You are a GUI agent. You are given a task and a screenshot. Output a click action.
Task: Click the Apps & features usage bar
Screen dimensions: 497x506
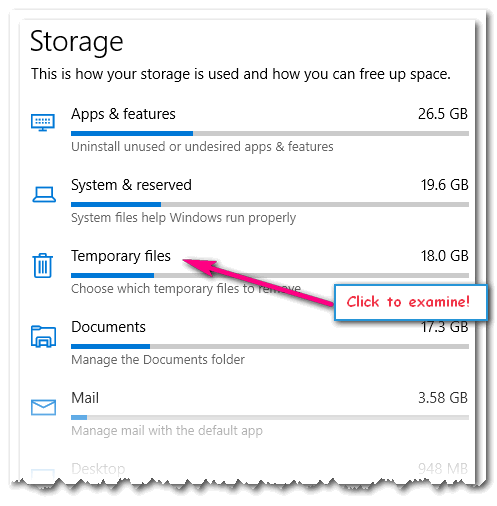(270, 133)
